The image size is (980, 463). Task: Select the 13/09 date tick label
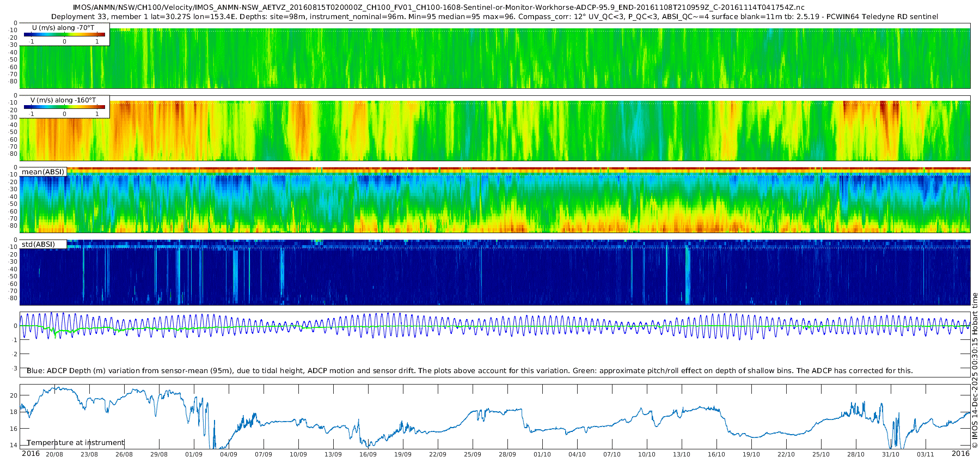tap(333, 454)
